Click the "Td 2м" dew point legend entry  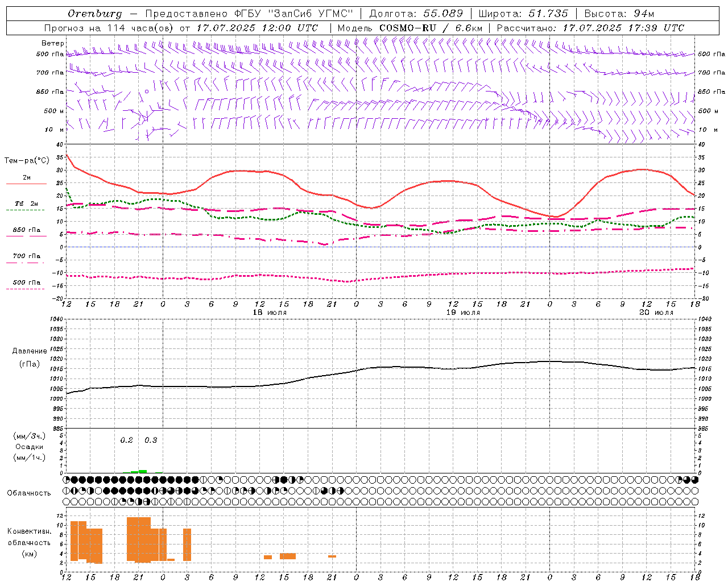[x=27, y=203]
